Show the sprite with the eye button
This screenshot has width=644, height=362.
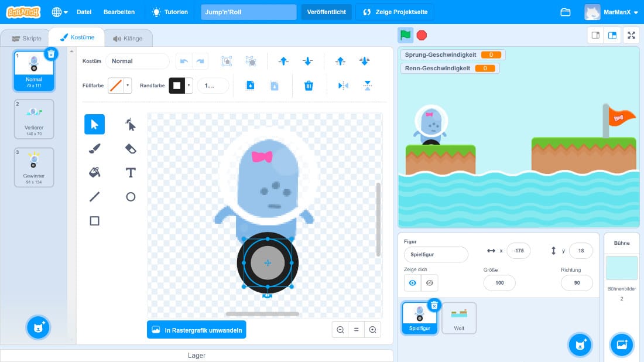[x=413, y=283]
